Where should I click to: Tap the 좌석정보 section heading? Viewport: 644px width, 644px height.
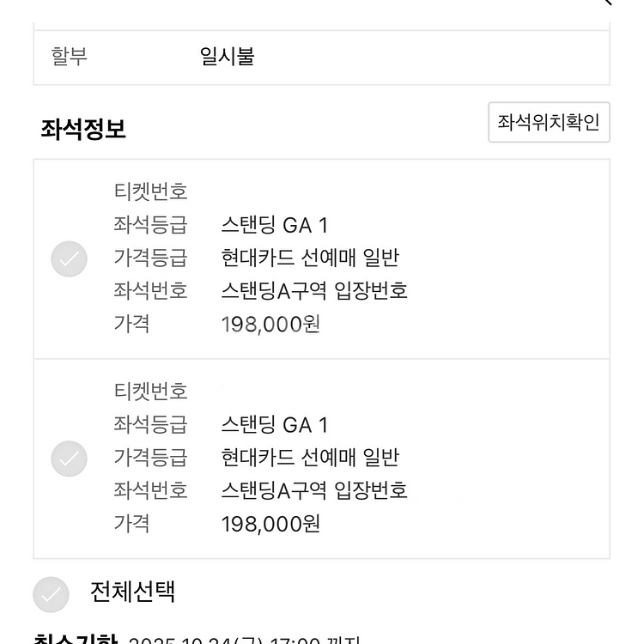(x=83, y=129)
